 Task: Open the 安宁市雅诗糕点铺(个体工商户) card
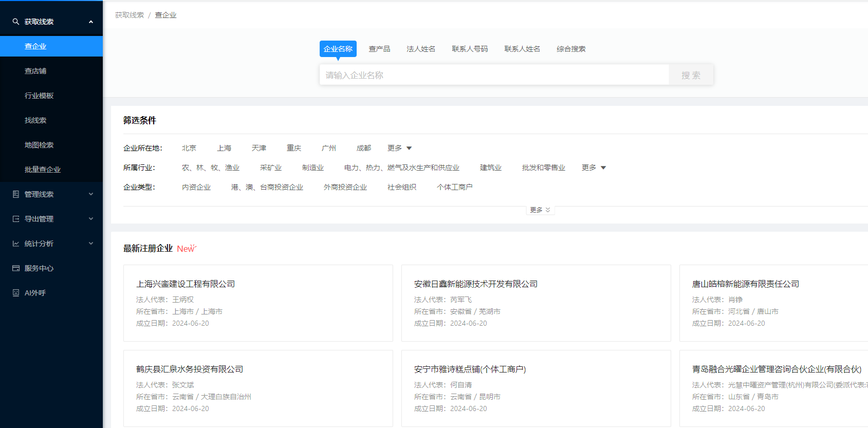tap(536, 388)
